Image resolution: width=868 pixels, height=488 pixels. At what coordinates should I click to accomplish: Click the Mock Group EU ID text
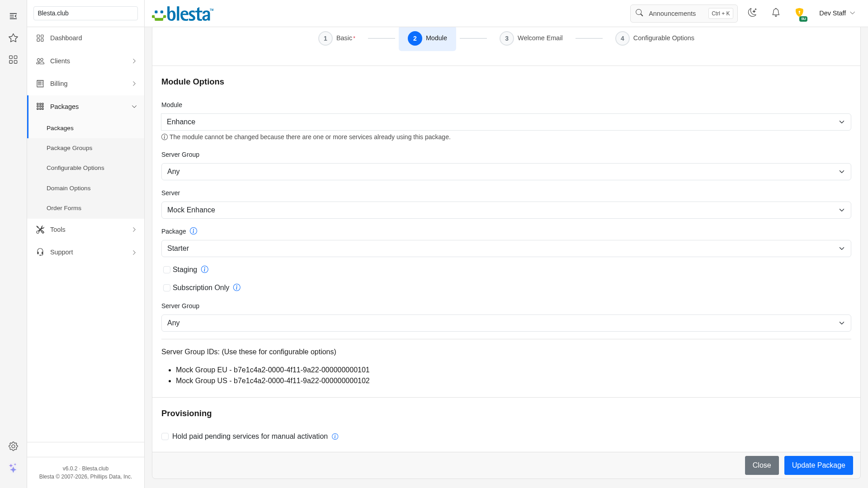(273, 370)
